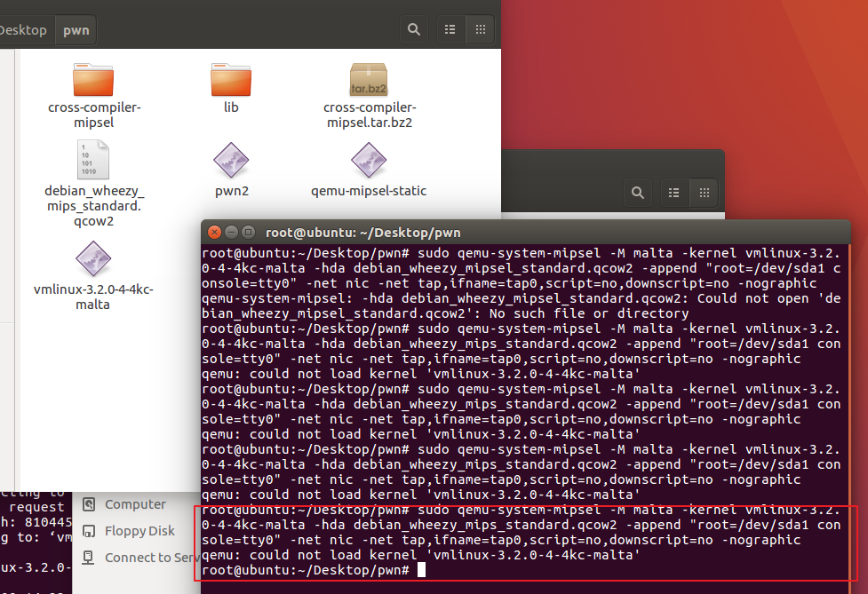
Task: Click the terminal prompt with cursor
Action: (x=314, y=570)
